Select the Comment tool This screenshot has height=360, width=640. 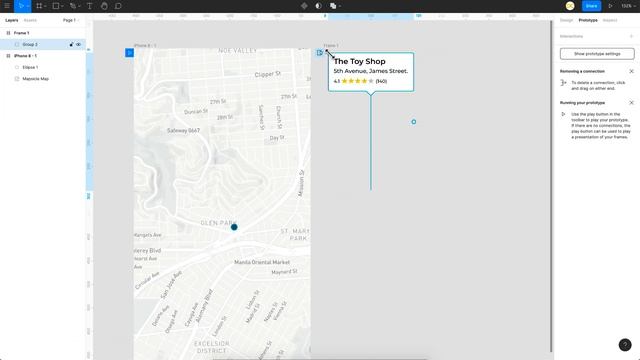click(118, 6)
